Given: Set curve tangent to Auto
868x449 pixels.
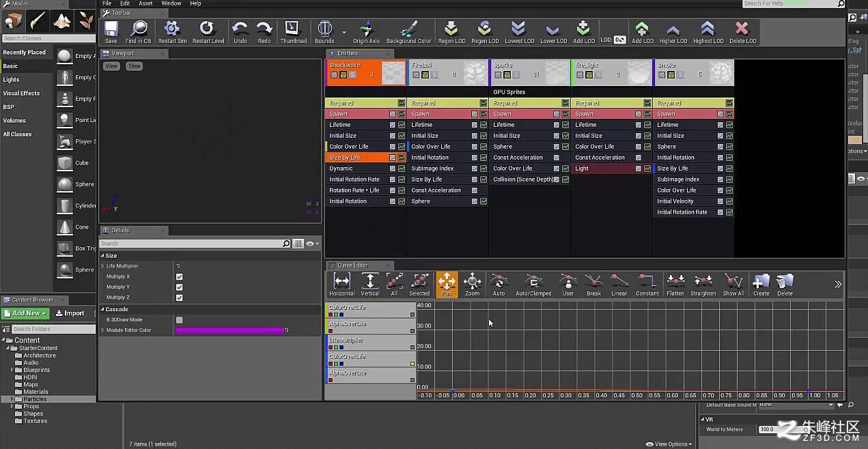Looking at the screenshot, I should (x=499, y=285).
